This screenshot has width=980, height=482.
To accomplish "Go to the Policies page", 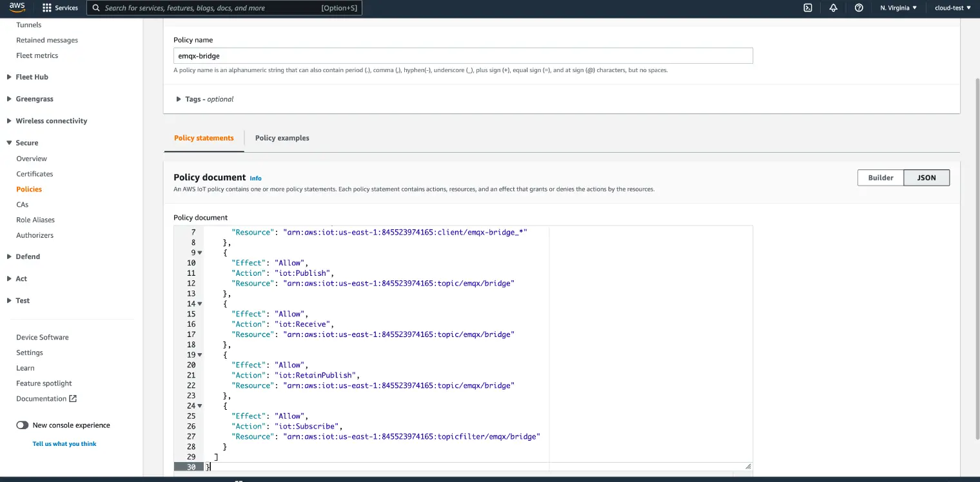I will tap(29, 189).
